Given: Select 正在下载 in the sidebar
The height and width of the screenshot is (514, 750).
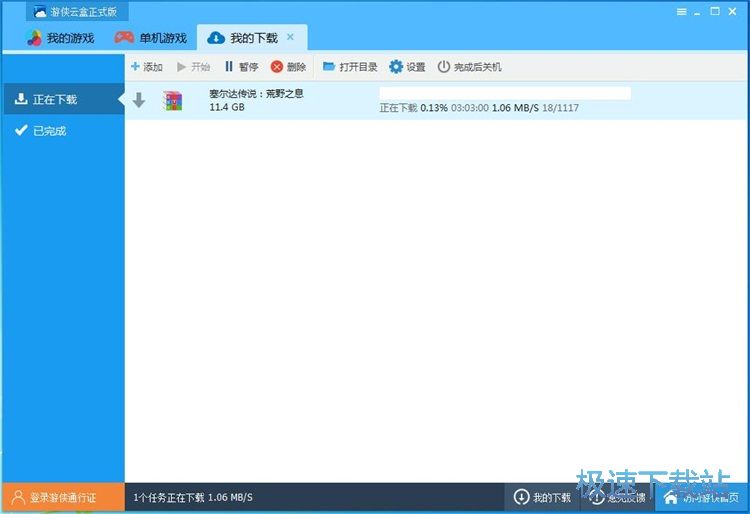Looking at the screenshot, I should 54,99.
